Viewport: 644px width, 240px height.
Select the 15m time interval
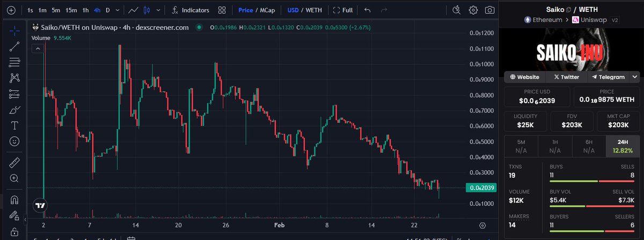tap(71, 10)
